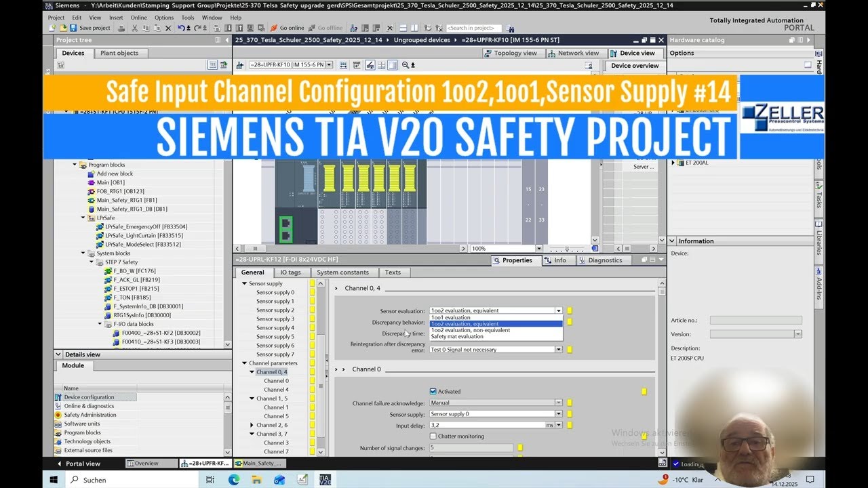Image resolution: width=868 pixels, height=488 pixels.
Task: Open TIA V20 app from taskbar
Action: click(325, 479)
